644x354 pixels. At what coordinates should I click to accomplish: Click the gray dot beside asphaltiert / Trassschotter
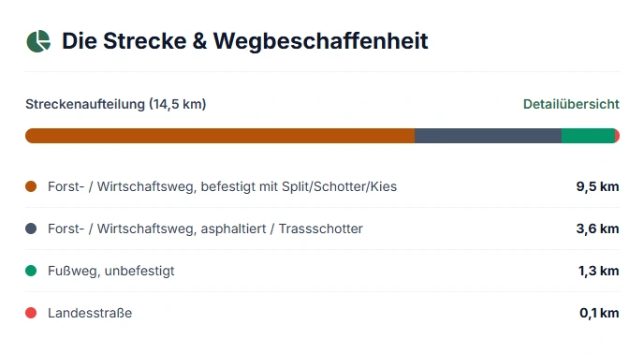pos(31,229)
